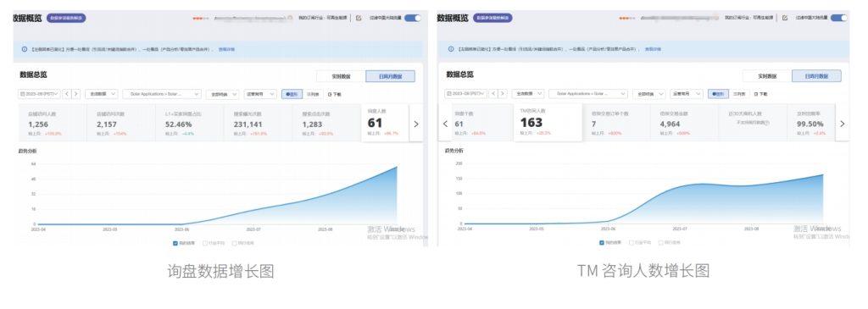Open Solar Applications category dropdown, right panel

click(x=588, y=94)
